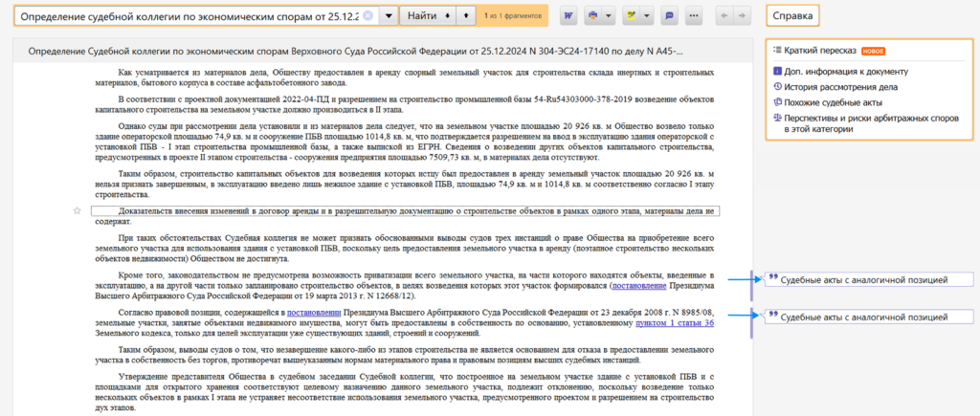Open more actions ellipsis menu
This screenshot has width=980, height=416.
pos(694,16)
